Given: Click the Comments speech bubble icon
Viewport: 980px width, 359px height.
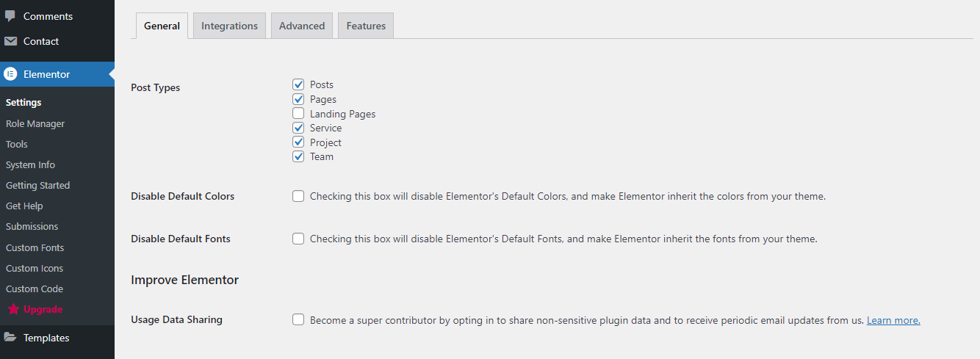Looking at the screenshot, I should click(x=10, y=16).
